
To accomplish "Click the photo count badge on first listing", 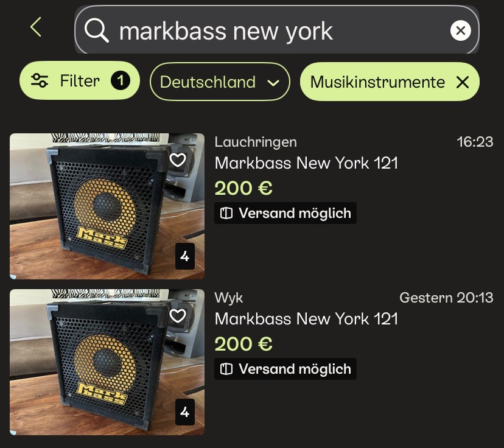I will [185, 256].
